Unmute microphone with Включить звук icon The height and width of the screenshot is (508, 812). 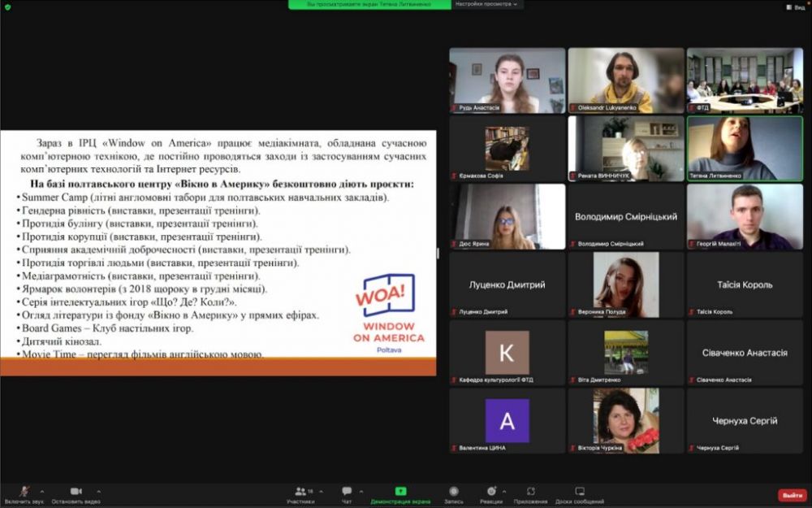(24, 491)
